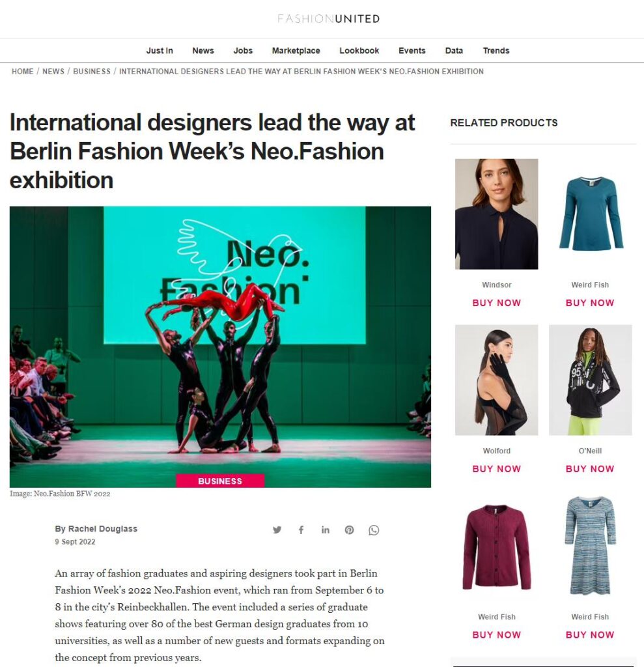
Task: Select the Trends menu item
Action: [496, 51]
